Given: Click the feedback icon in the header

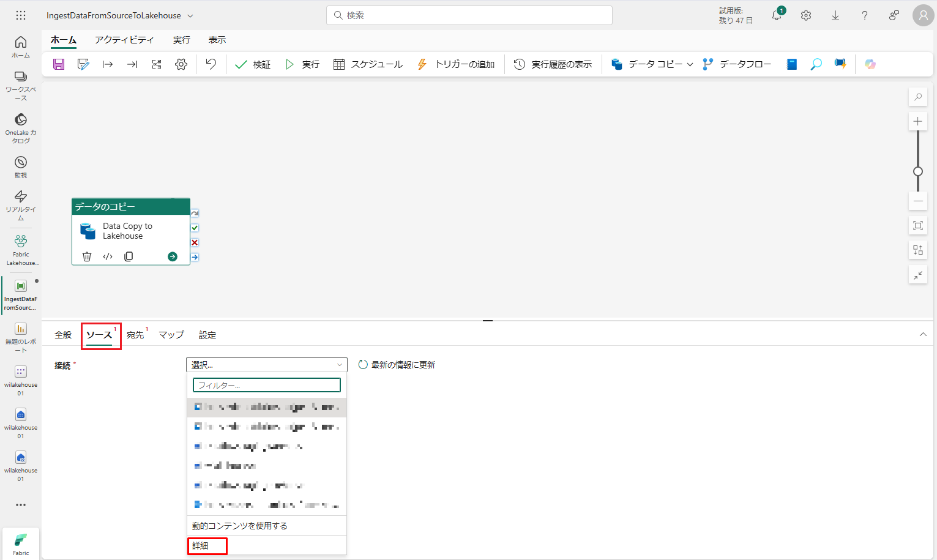Looking at the screenshot, I should pos(894,15).
